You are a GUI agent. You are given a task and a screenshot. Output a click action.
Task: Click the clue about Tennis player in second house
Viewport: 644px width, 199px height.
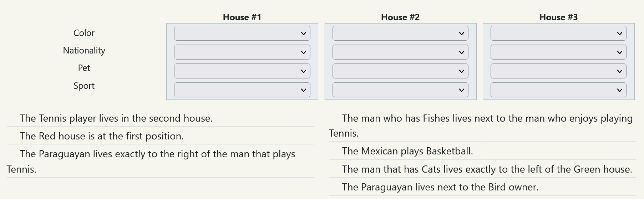116,118
